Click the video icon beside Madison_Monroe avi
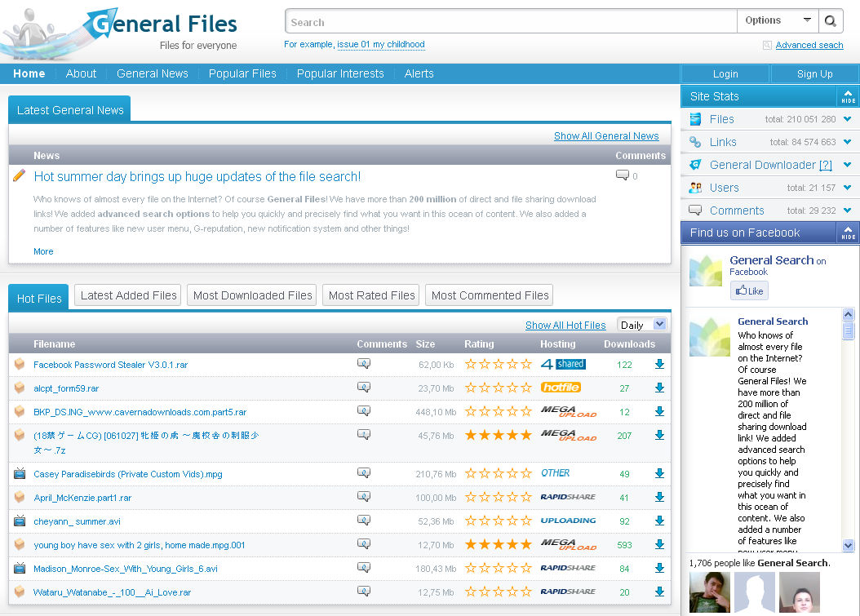This screenshot has height=616, width=860. pos(20,568)
